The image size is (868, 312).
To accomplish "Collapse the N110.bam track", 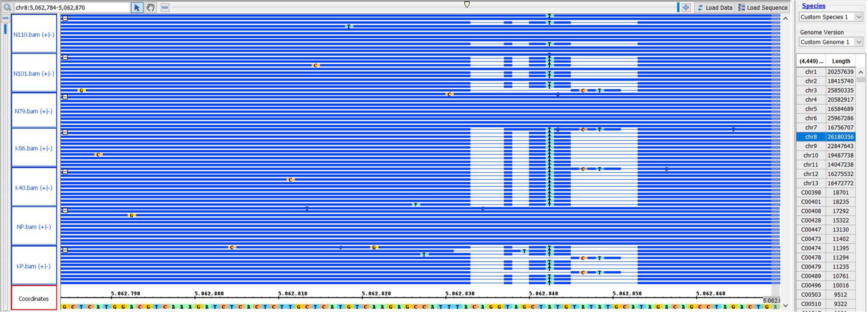I will pos(65,18).
